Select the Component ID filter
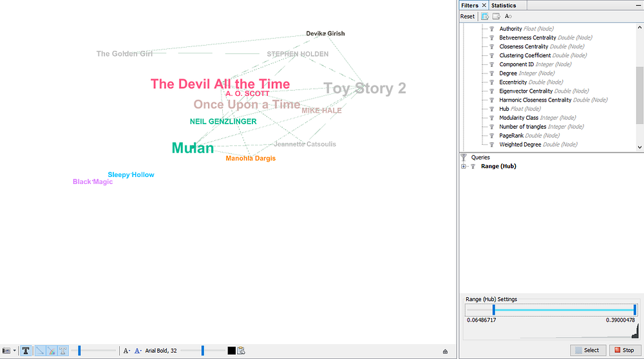This screenshot has height=359, width=644. tap(535, 64)
